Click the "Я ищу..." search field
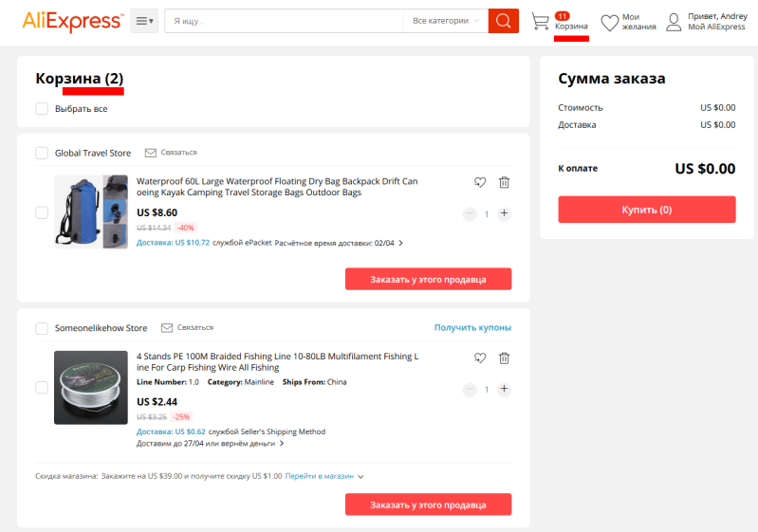This screenshot has height=532, width=758. [x=283, y=21]
